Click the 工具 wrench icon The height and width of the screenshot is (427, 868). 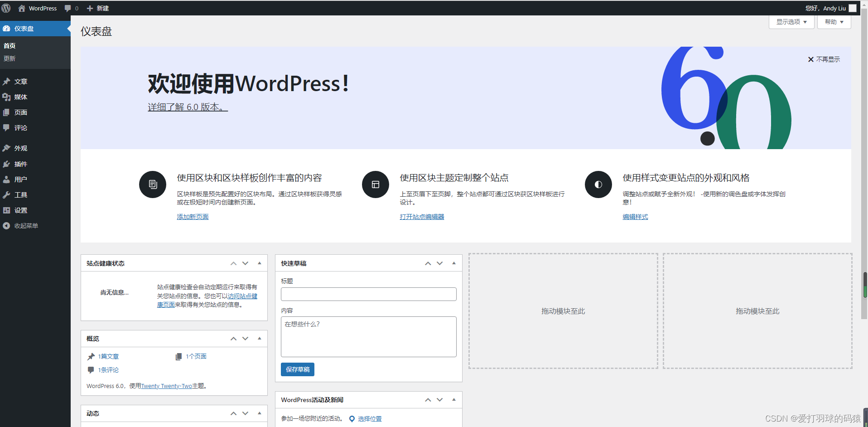pyautogui.click(x=6, y=195)
